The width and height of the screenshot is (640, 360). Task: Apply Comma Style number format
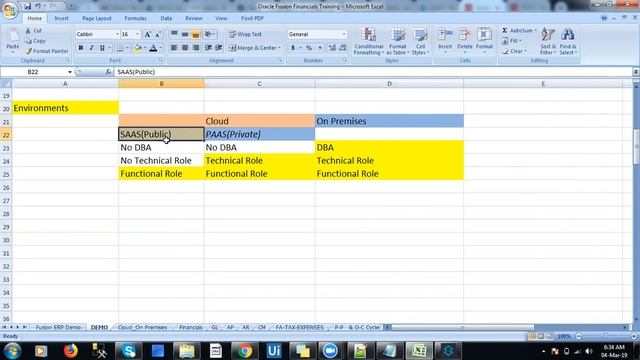click(x=320, y=48)
